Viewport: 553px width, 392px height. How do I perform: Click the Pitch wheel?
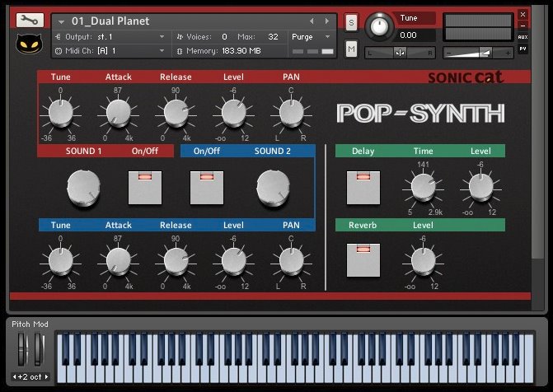[22, 349]
